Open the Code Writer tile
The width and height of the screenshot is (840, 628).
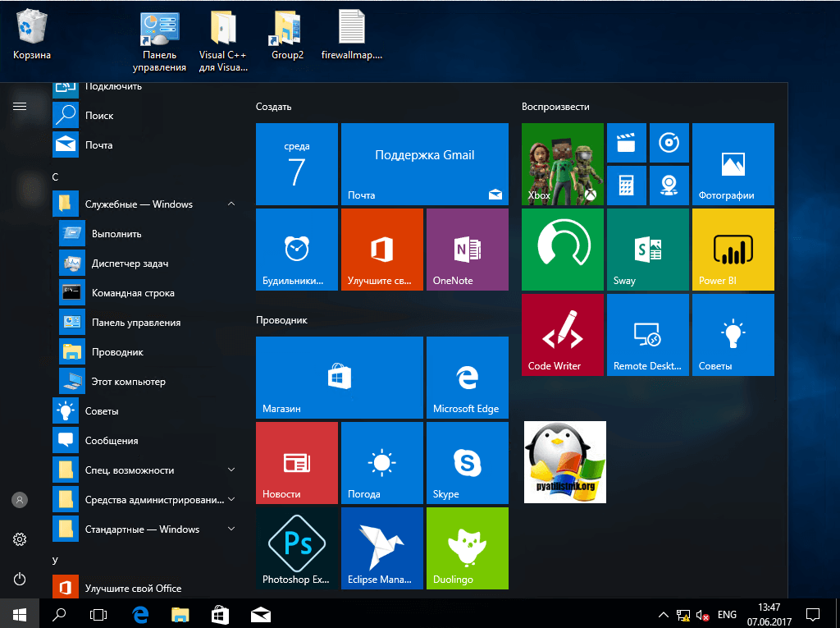click(563, 335)
